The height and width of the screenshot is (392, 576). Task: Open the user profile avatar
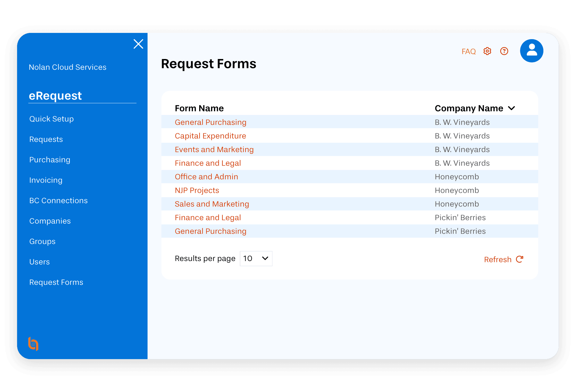pos(532,51)
